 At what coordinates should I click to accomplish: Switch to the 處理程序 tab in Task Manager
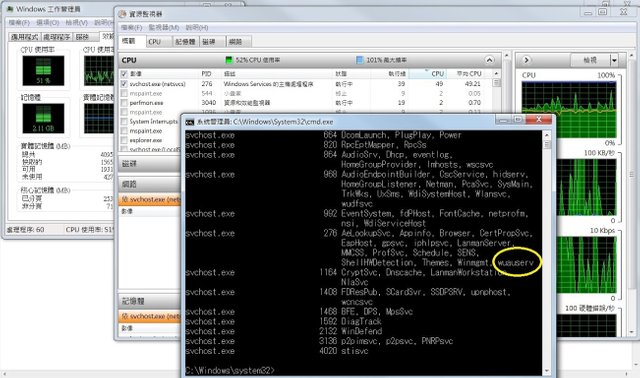(x=57, y=37)
